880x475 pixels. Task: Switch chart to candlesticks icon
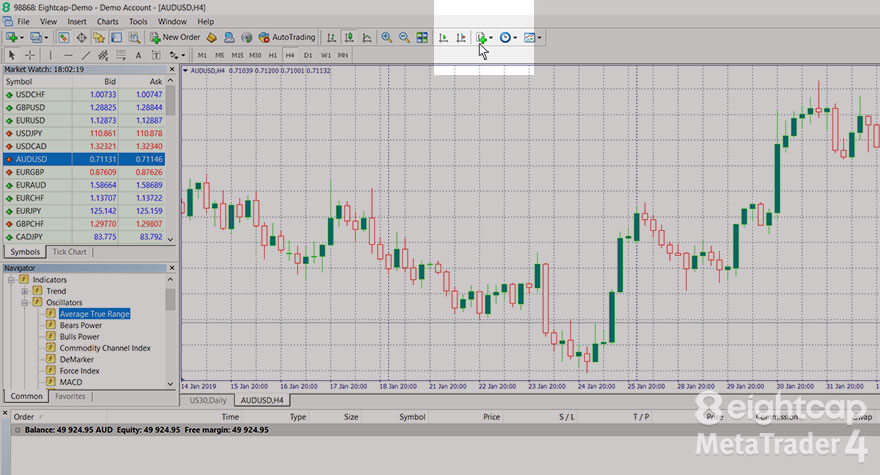pos(349,38)
